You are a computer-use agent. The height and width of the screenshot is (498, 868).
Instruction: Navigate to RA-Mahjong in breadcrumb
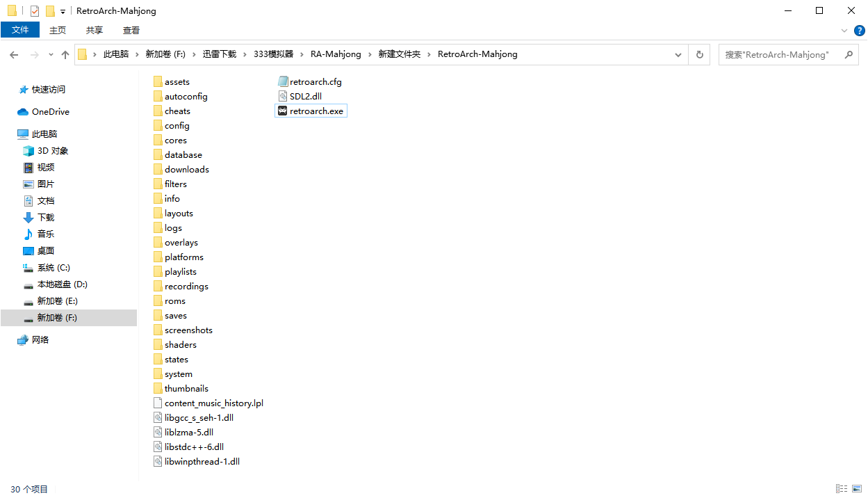[x=336, y=54]
